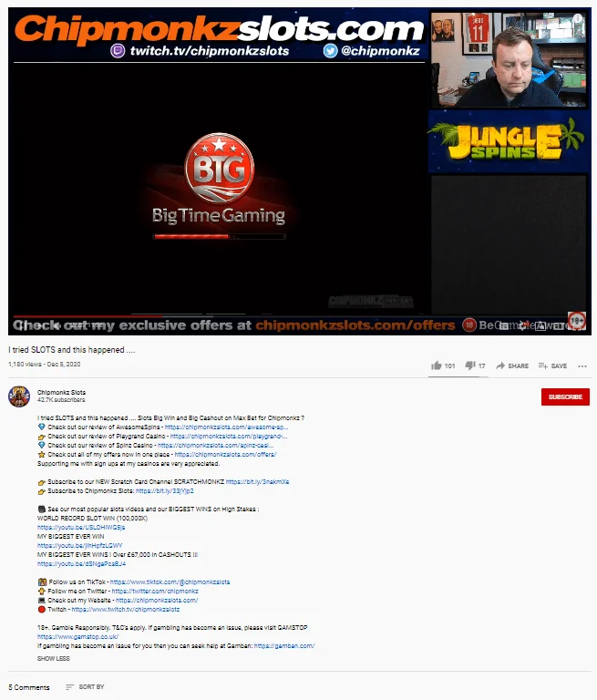
Task: Open the £67,000 cashouts youtu.be link
Action: click(81, 564)
